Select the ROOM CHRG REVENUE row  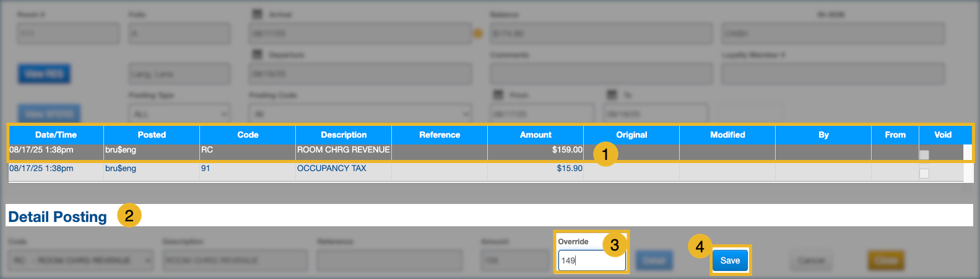(344, 150)
